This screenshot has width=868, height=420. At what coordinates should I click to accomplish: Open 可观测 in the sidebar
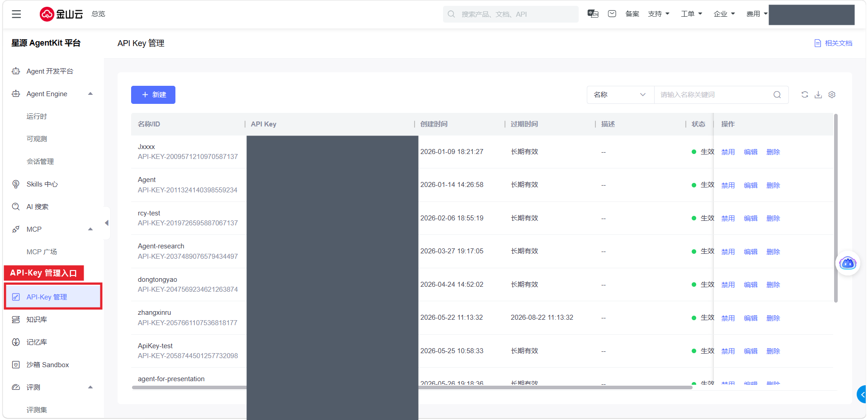pos(37,139)
